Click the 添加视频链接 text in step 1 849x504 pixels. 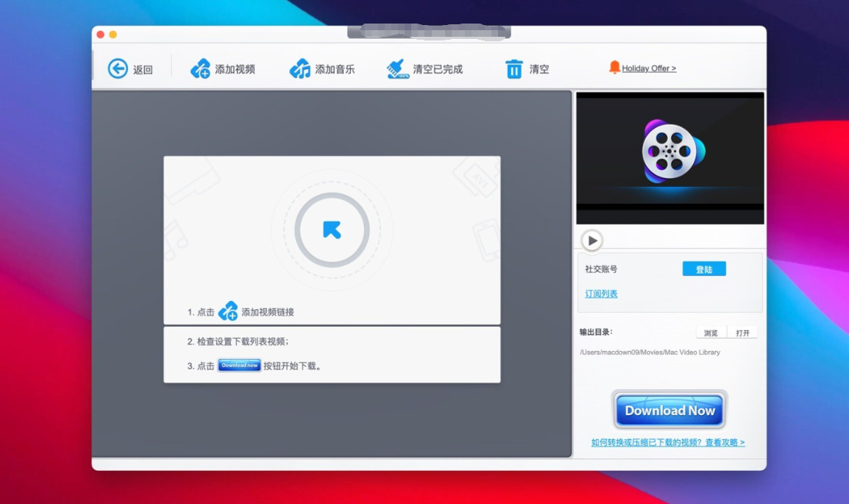(x=268, y=312)
